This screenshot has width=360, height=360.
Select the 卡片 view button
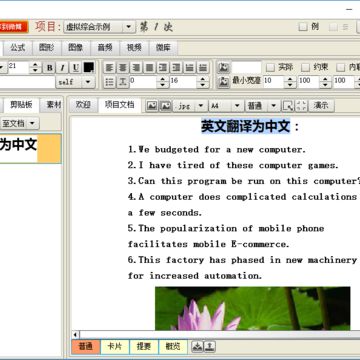115,347
